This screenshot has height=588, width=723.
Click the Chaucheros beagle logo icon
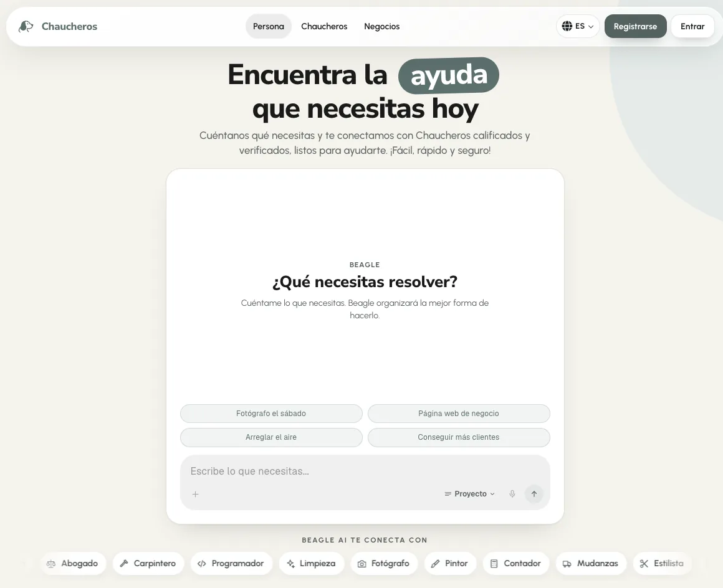[26, 26]
